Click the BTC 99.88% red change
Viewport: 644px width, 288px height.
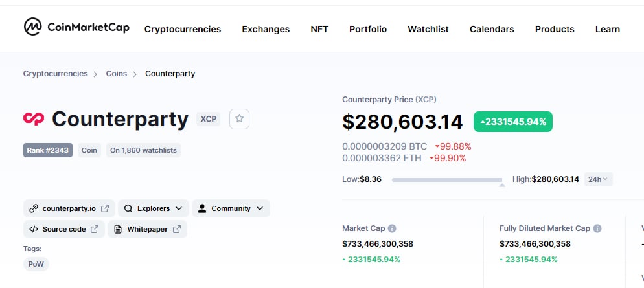click(453, 146)
